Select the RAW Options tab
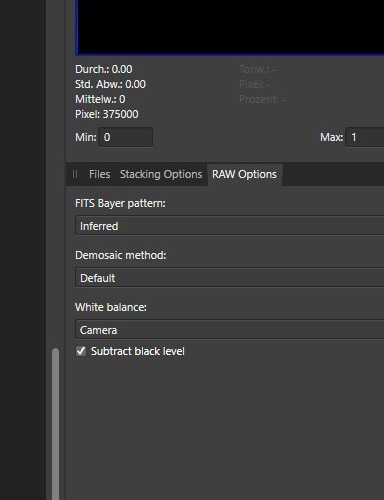 click(x=244, y=174)
